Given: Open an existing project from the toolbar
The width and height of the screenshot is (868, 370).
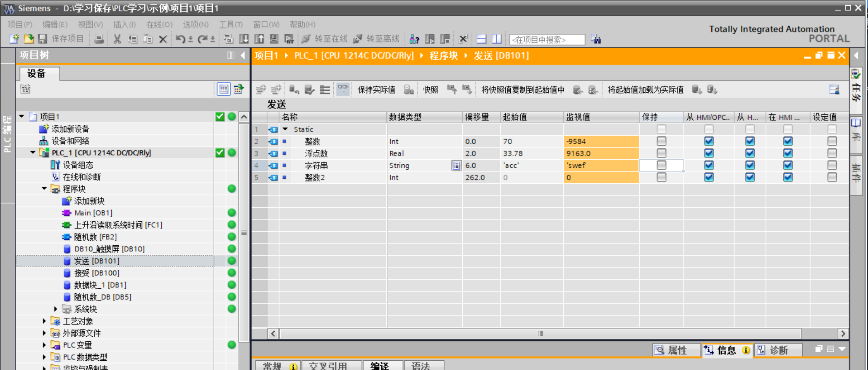Looking at the screenshot, I should pos(29,39).
